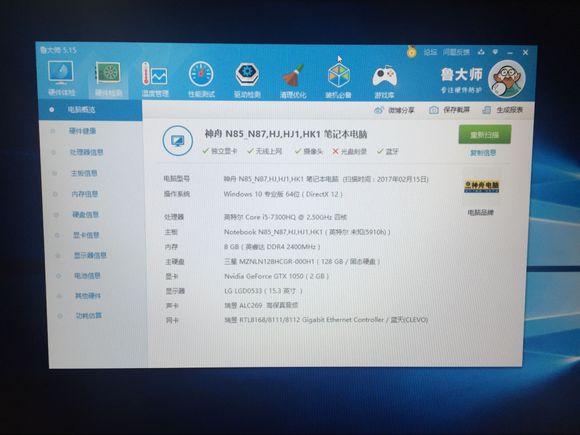Click 保存截屏 save screenshot

[x=449, y=110]
